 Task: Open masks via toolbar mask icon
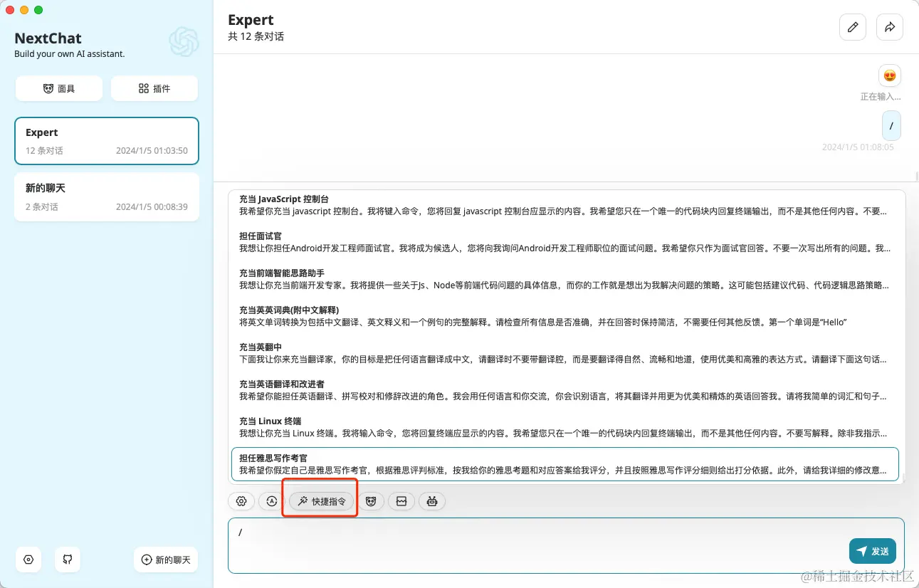coord(371,501)
